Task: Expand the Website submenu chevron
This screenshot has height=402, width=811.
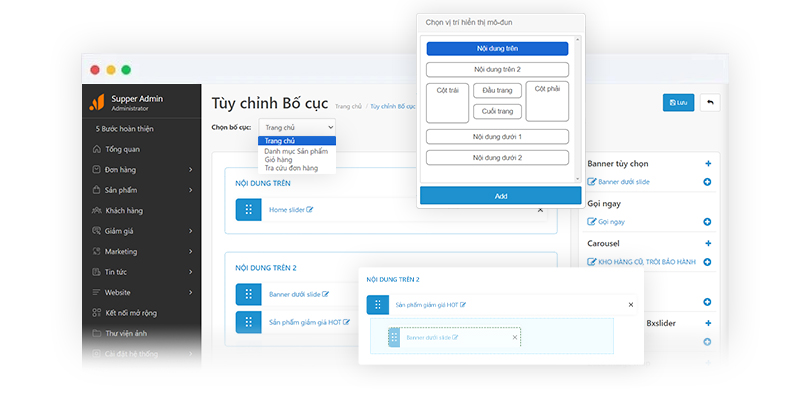Action: (190, 292)
